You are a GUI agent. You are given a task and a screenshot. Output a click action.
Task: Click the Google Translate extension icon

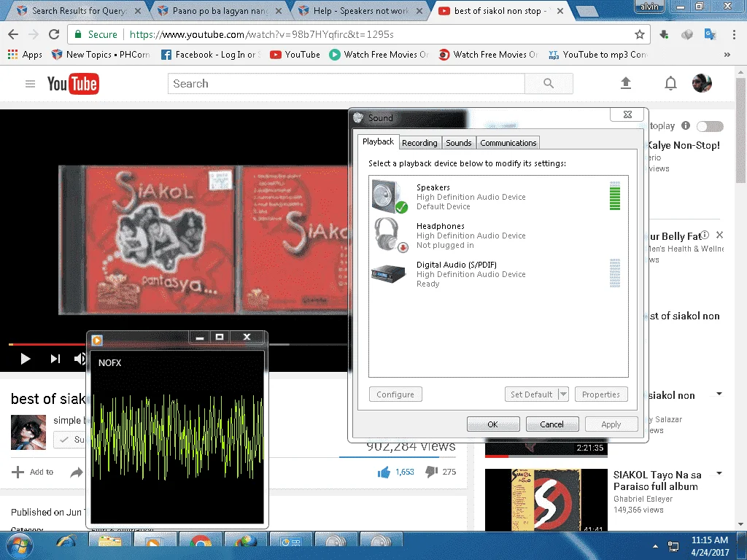coord(710,34)
